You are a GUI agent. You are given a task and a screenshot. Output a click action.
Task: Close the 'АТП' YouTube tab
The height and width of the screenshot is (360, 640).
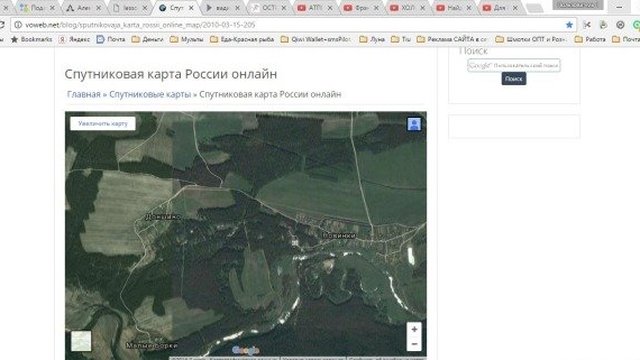[330, 8]
